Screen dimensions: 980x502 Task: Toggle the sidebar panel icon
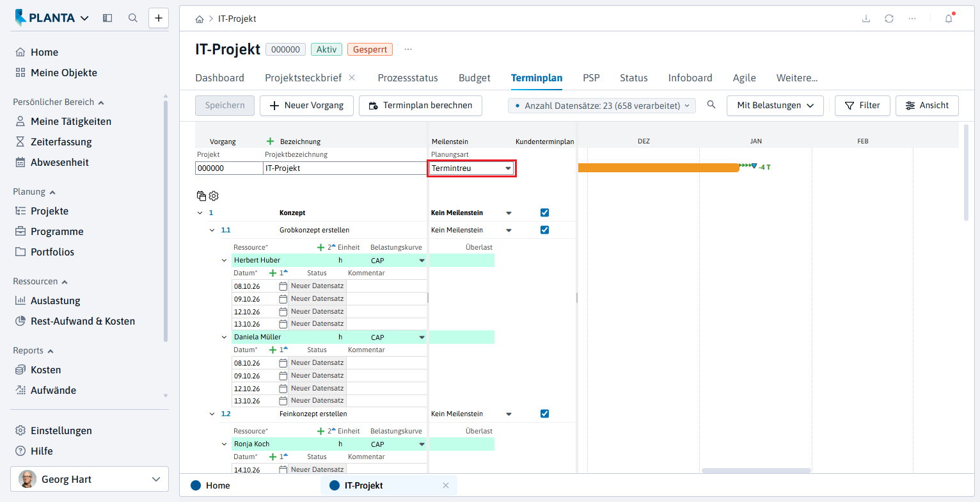coord(107,18)
